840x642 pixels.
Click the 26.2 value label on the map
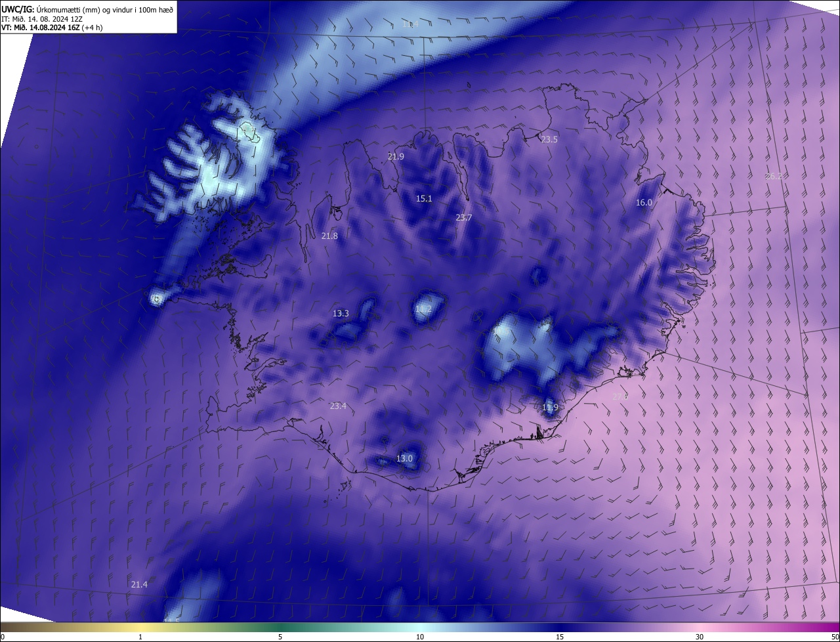pos(774,177)
